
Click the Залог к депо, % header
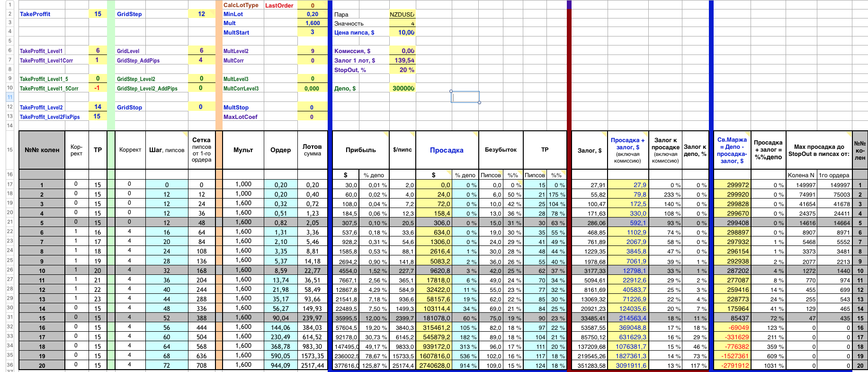[x=695, y=150]
